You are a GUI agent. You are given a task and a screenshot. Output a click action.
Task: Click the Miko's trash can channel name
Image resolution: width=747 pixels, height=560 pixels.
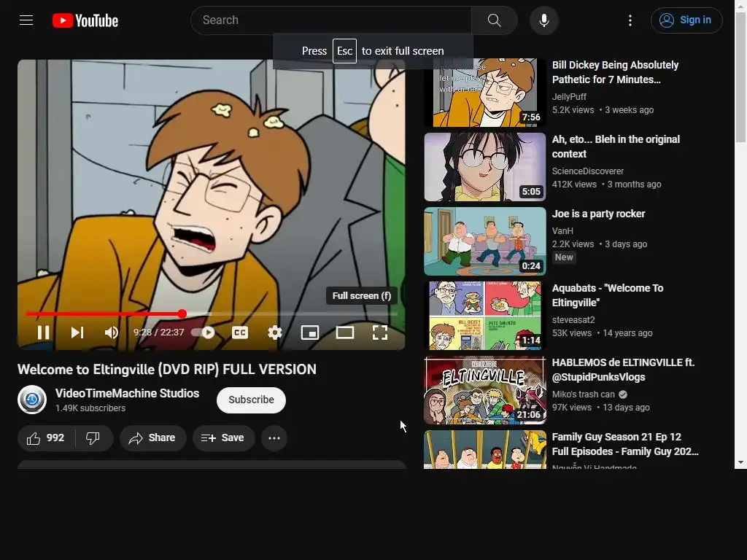coord(583,394)
